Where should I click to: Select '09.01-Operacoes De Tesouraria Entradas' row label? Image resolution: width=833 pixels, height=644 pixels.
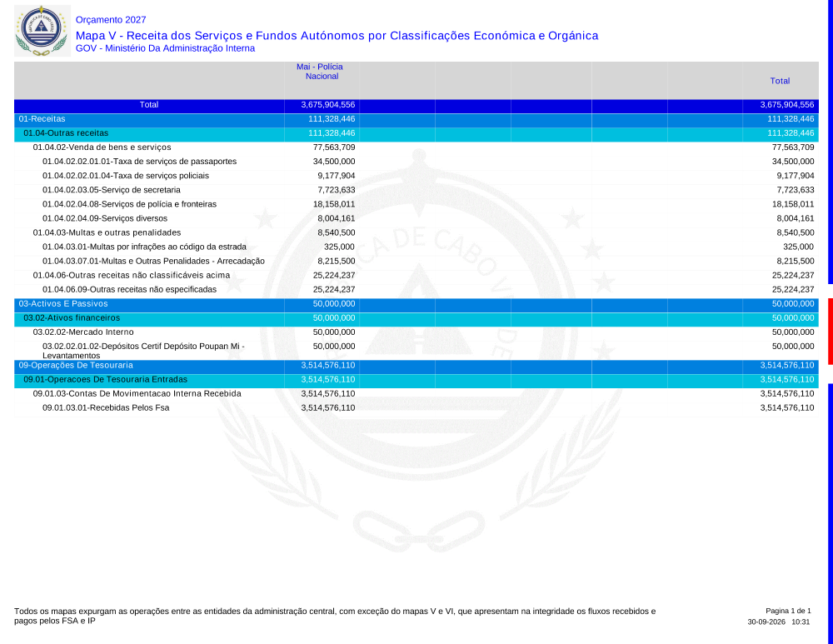click(105, 380)
